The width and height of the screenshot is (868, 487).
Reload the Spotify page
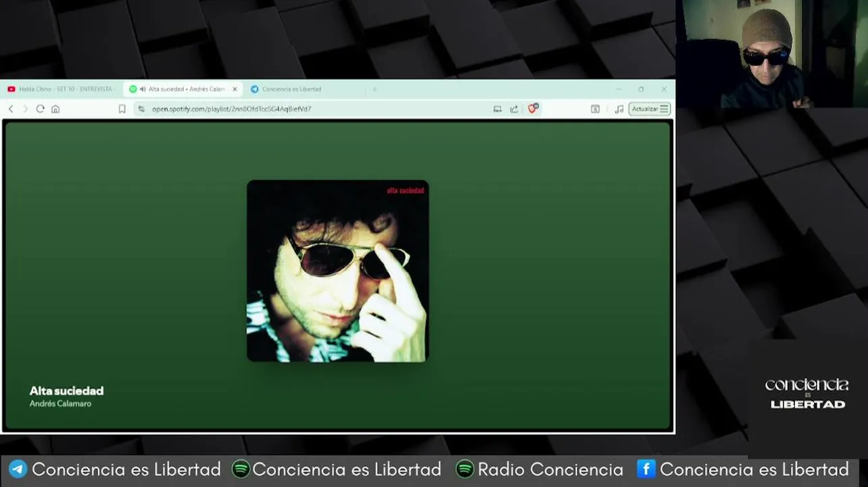(x=41, y=109)
